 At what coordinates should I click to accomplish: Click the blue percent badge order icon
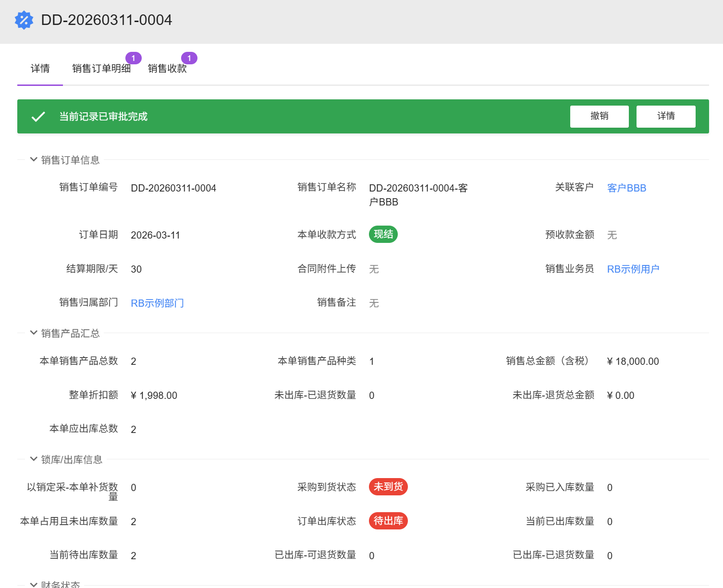(x=24, y=20)
